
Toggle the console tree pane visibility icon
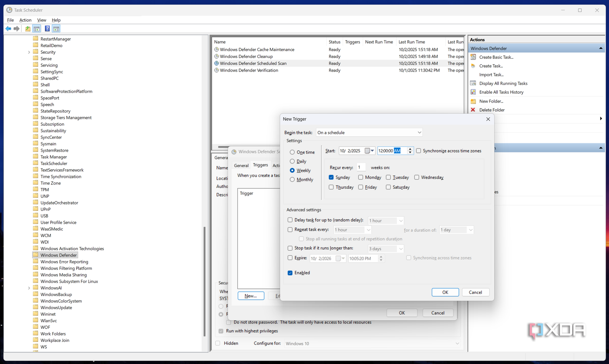pos(37,28)
